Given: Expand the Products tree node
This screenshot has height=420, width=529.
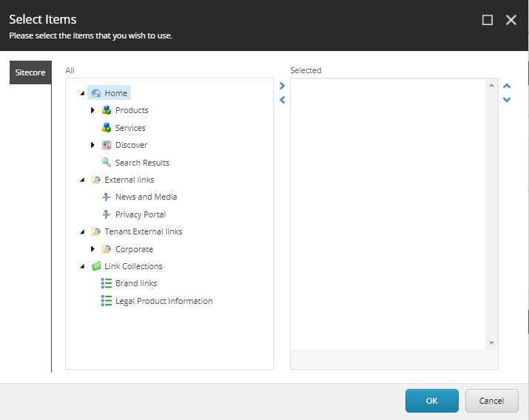Looking at the screenshot, I should (92, 110).
